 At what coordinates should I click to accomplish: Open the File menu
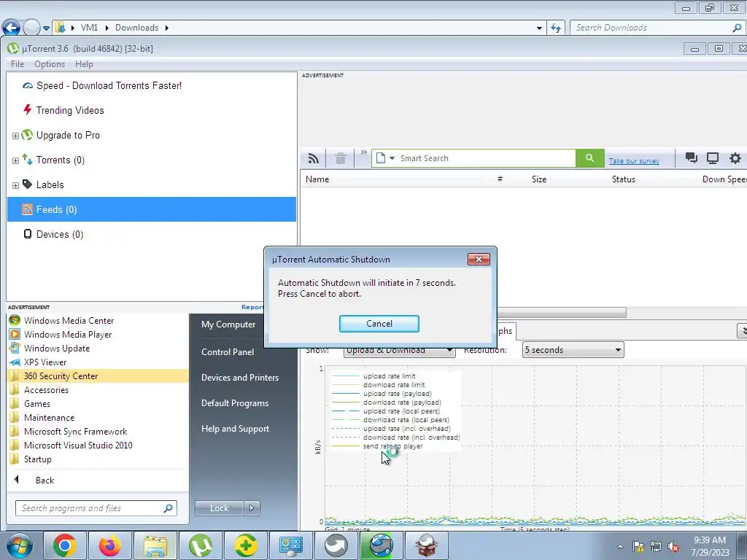[18, 64]
